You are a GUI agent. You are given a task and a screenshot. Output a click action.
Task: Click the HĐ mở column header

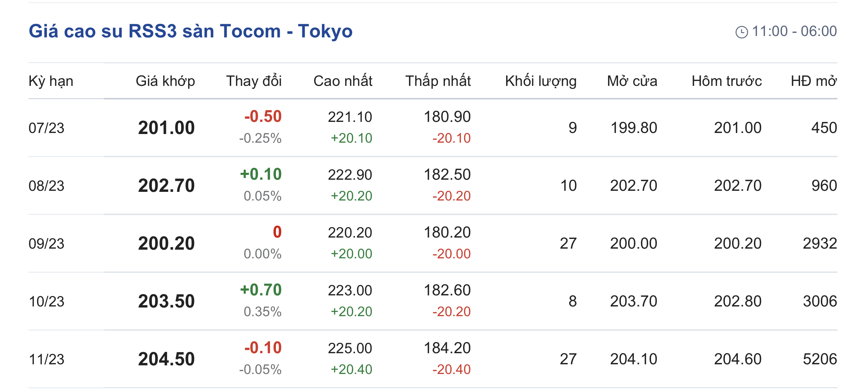pos(814,81)
